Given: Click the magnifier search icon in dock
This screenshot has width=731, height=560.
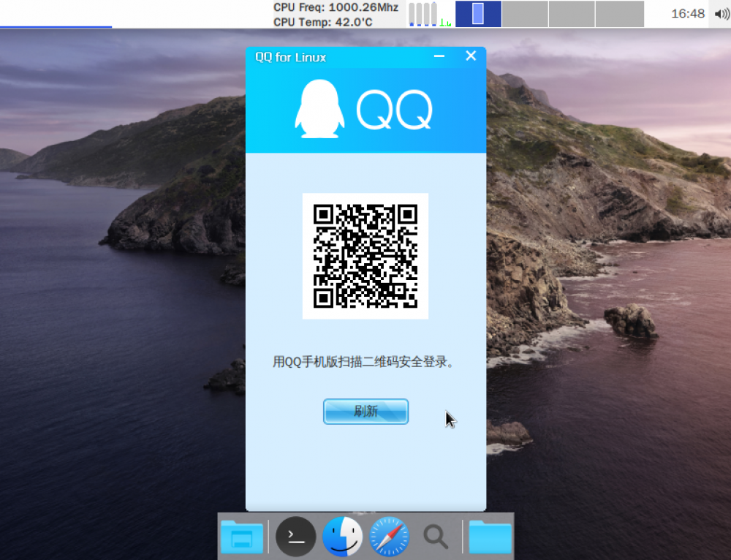Looking at the screenshot, I should coord(436,538).
